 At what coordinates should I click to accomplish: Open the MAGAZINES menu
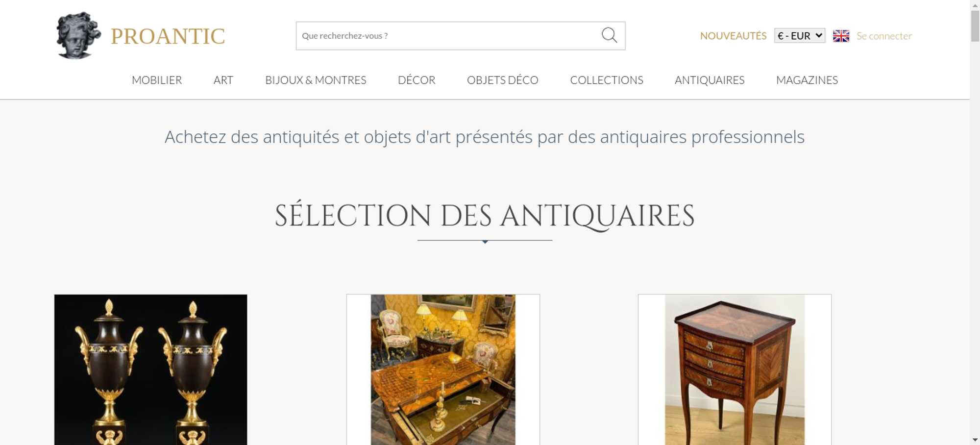(807, 80)
